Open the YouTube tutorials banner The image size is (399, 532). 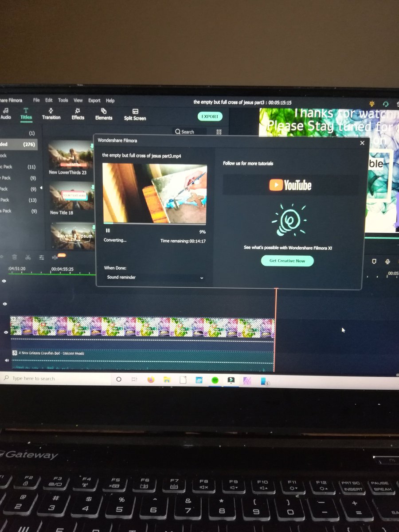pos(291,185)
